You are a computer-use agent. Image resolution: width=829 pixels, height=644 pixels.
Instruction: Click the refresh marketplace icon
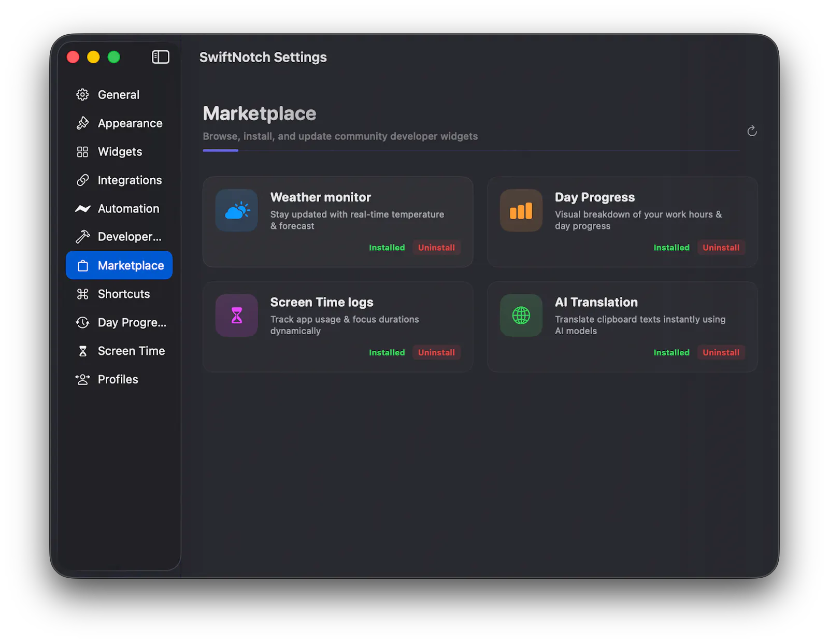(752, 131)
